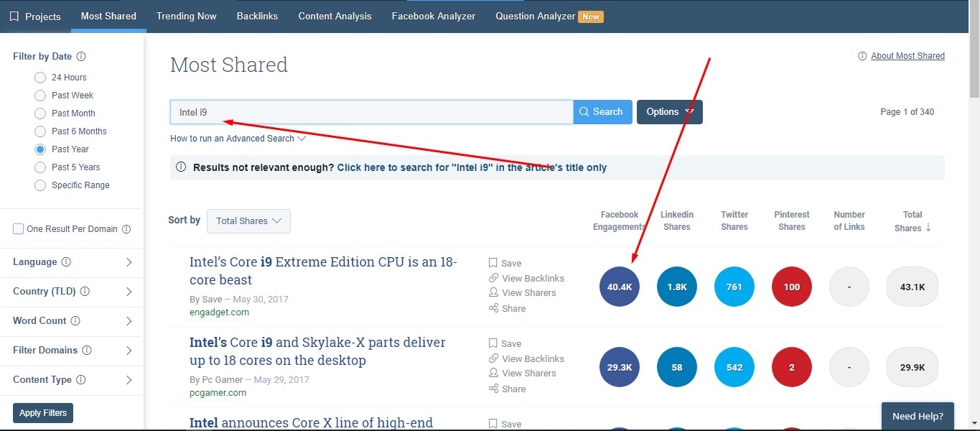The height and width of the screenshot is (431, 980).
Task: Select the Past 6 Months date filter
Action: pos(40,131)
